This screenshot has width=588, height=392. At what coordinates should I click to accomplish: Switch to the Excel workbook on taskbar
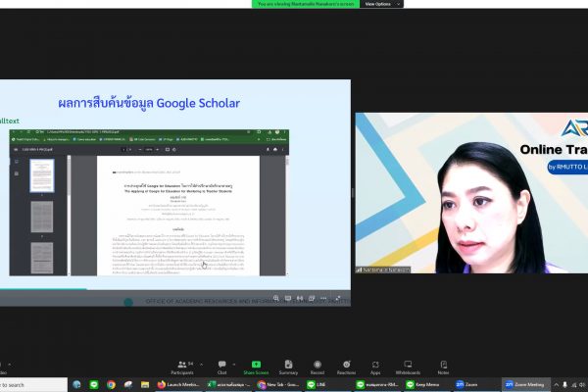coord(229,384)
